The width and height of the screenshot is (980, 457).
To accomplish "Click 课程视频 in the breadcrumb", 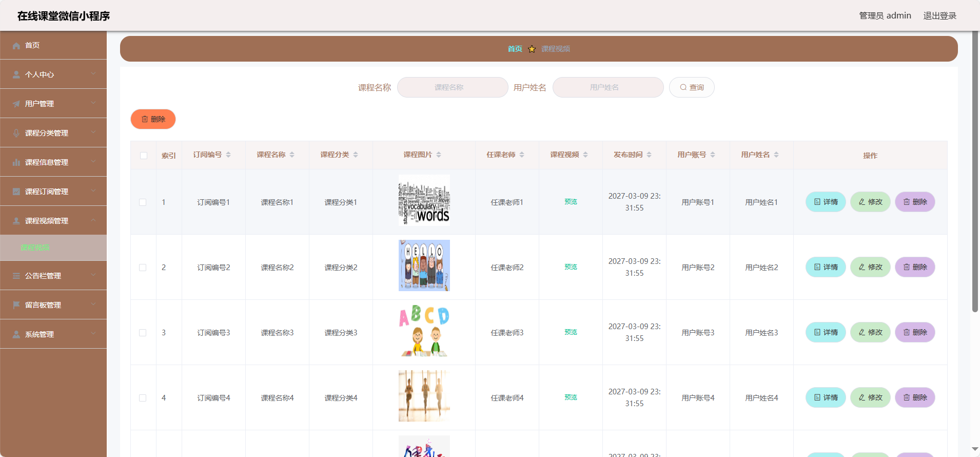I will tap(556, 49).
